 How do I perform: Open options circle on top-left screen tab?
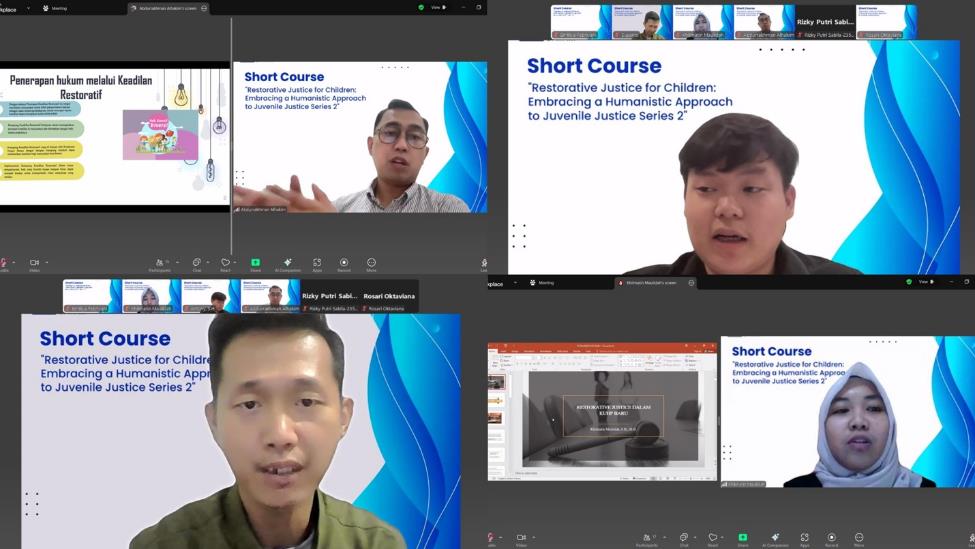(204, 8)
